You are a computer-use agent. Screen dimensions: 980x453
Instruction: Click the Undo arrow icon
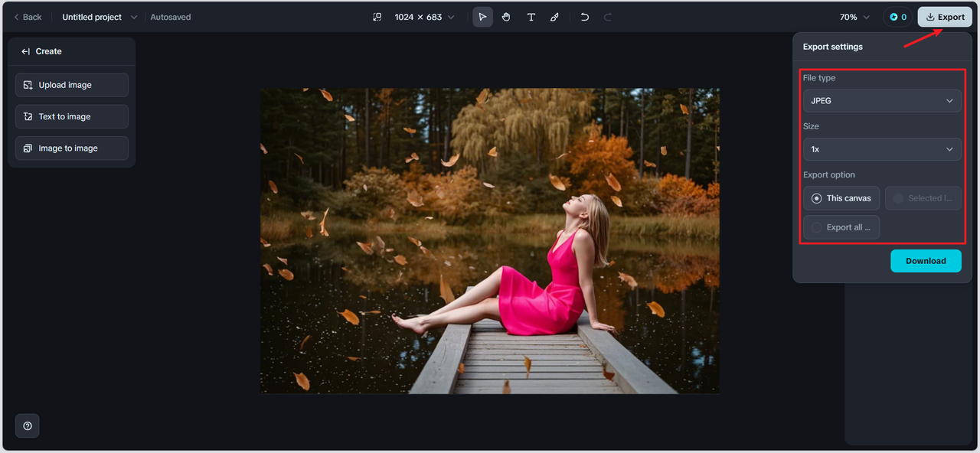pos(585,17)
